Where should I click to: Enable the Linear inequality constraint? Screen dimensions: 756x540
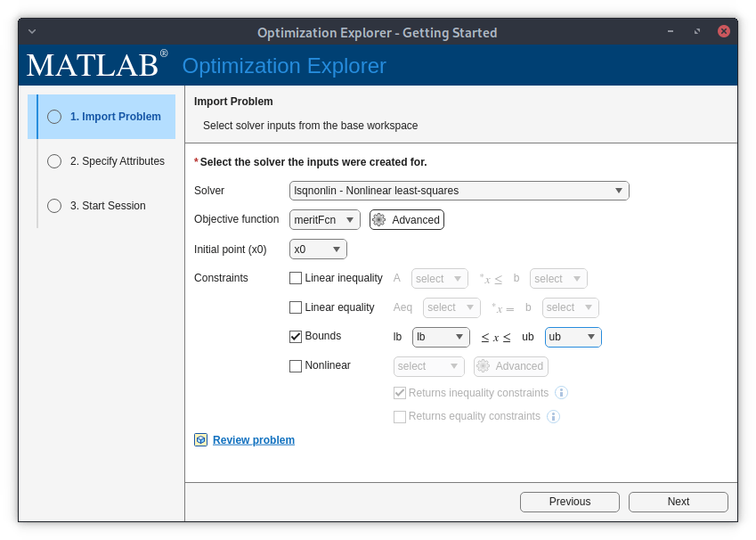click(295, 278)
